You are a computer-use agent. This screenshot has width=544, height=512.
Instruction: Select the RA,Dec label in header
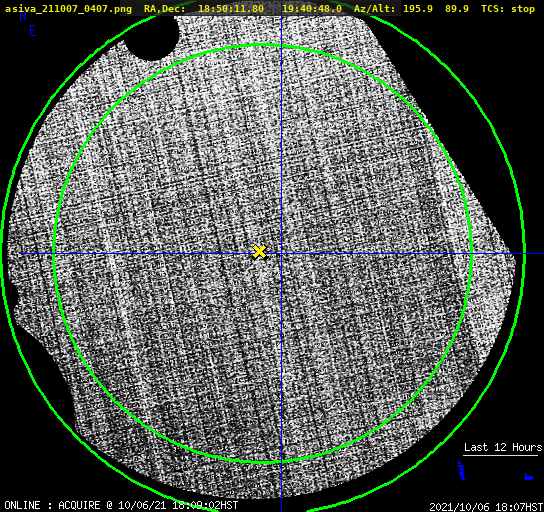coord(165,9)
